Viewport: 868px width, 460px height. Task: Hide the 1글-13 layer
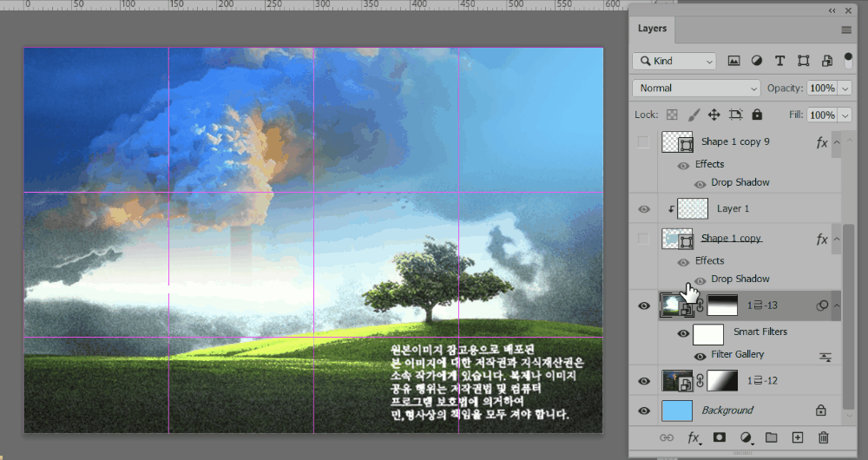point(644,306)
